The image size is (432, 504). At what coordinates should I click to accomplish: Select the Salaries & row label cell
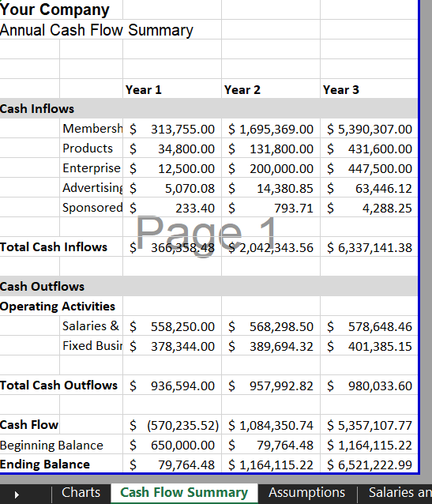coord(92,326)
